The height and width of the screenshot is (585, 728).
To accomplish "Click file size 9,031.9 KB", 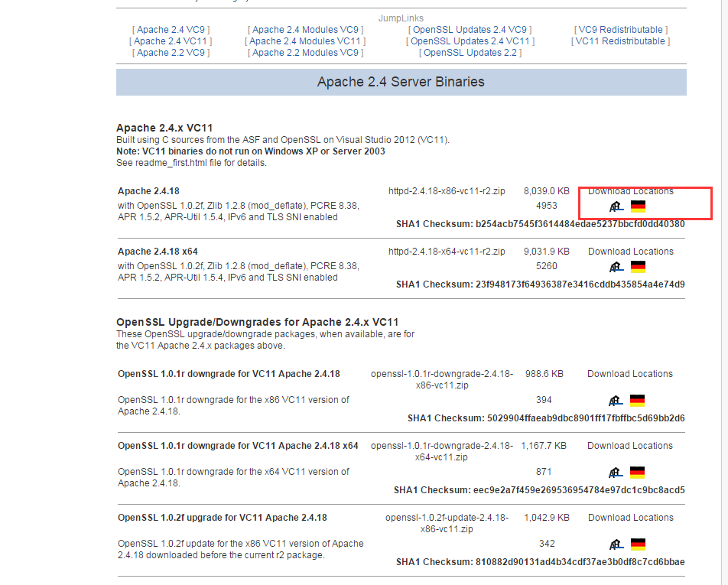I will (547, 252).
